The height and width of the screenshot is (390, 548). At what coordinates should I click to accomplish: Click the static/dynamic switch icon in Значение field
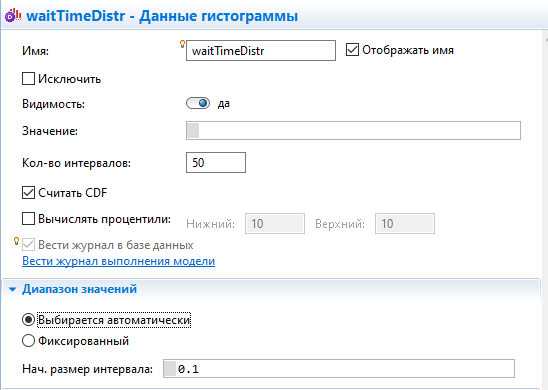193,130
